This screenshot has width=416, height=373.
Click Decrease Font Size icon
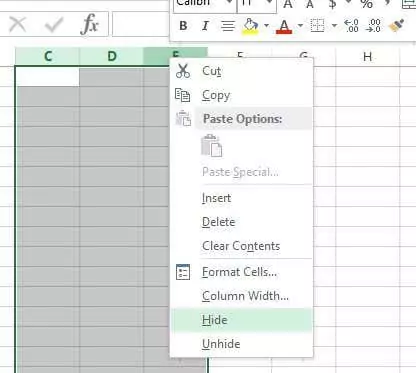click(x=310, y=4)
